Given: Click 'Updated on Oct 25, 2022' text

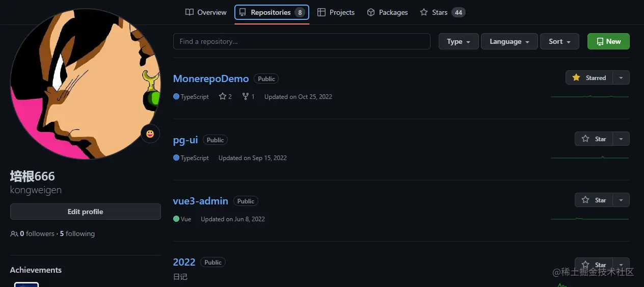Looking at the screenshot, I should pyautogui.click(x=298, y=97).
